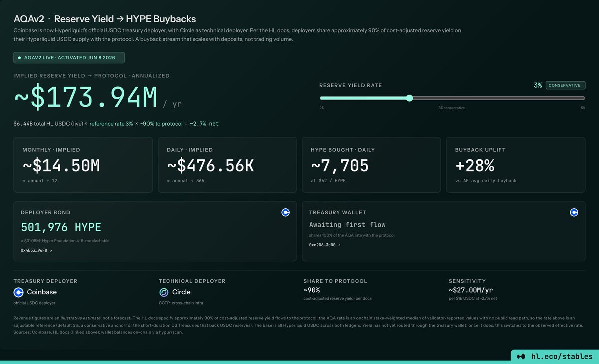Click the CONSERVATIVE rate badge
This screenshot has height=364, width=599.
(x=565, y=85)
